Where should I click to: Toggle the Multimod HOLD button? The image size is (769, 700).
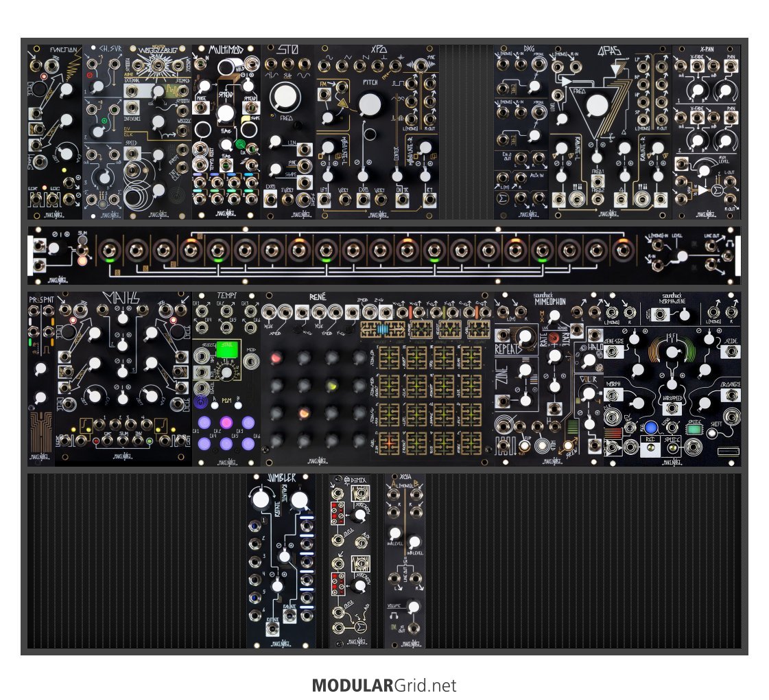click(x=225, y=68)
